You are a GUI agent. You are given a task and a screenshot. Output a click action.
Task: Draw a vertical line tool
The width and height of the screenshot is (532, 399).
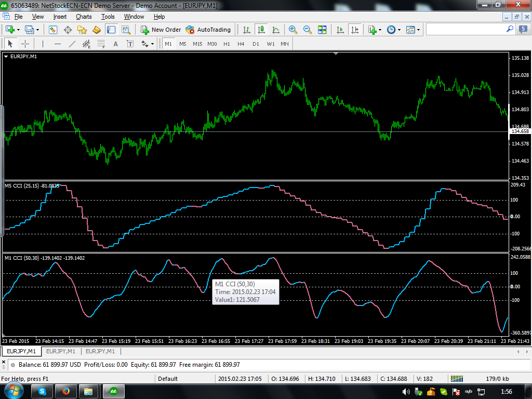tap(43, 44)
